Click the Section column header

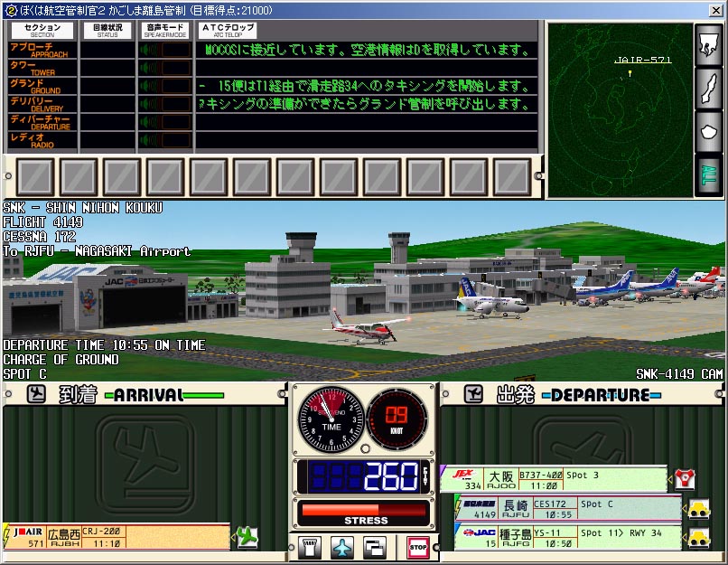coord(42,30)
